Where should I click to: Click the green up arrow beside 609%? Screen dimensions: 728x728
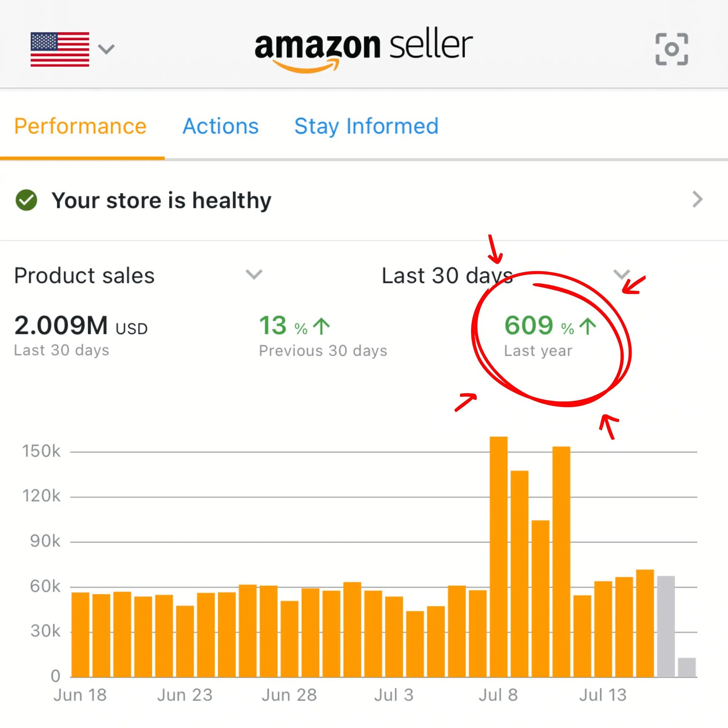click(588, 326)
